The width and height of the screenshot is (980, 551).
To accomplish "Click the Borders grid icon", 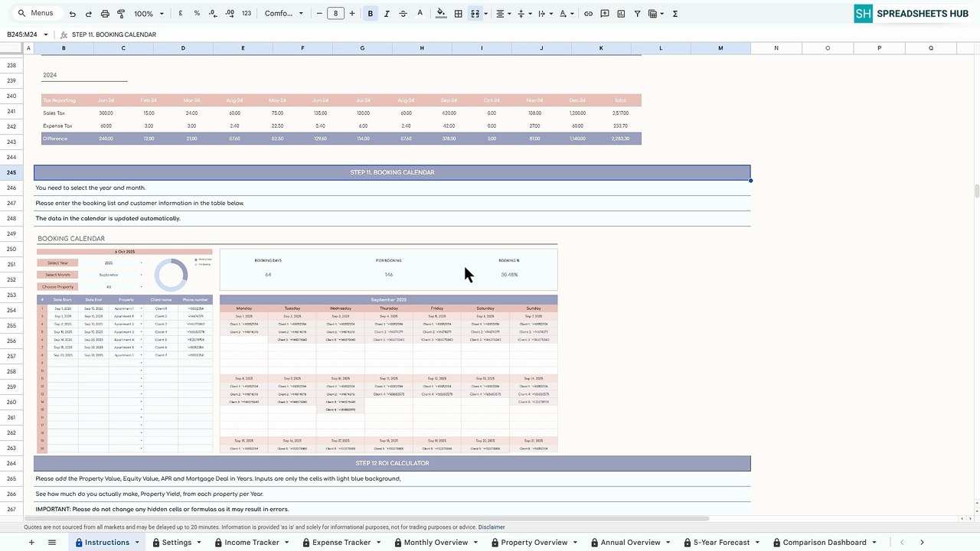I will point(458,14).
